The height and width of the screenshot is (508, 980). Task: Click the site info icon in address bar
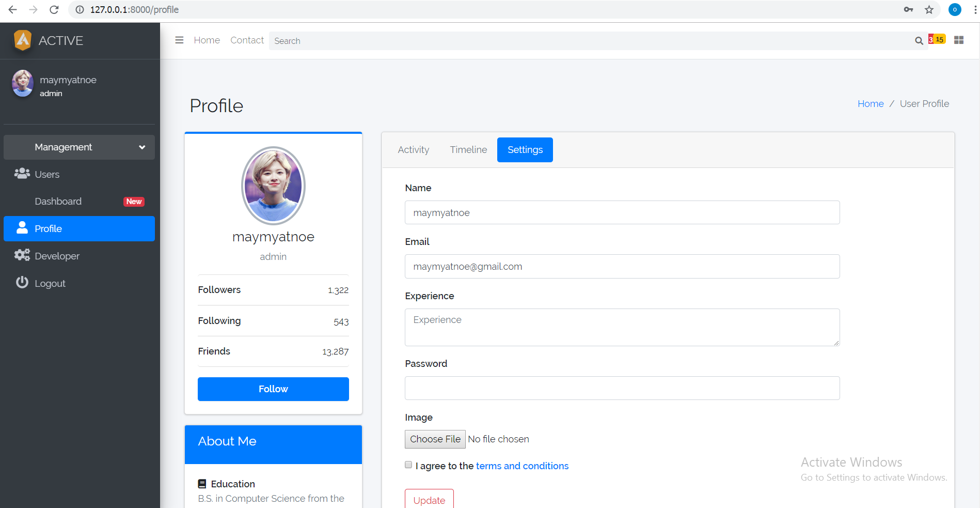click(80, 9)
